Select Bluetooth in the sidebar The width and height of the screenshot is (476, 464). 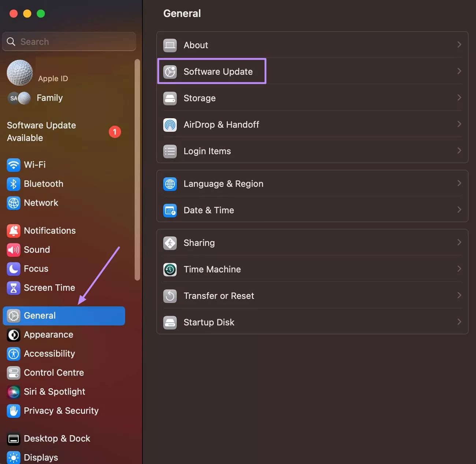point(64,184)
